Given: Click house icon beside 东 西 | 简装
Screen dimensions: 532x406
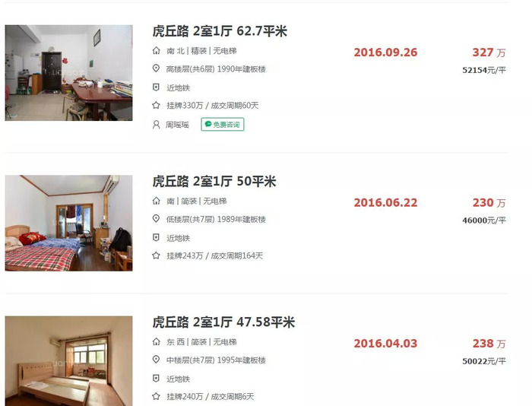Looking at the screenshot, I should [x=156, y=342].
